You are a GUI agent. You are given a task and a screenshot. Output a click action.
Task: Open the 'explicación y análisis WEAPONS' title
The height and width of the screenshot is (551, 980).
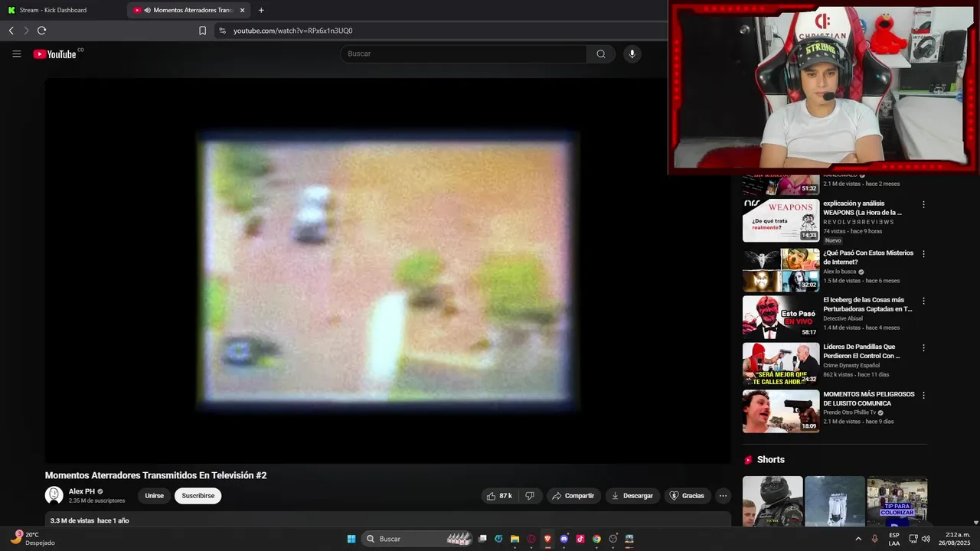coord(862,208)
